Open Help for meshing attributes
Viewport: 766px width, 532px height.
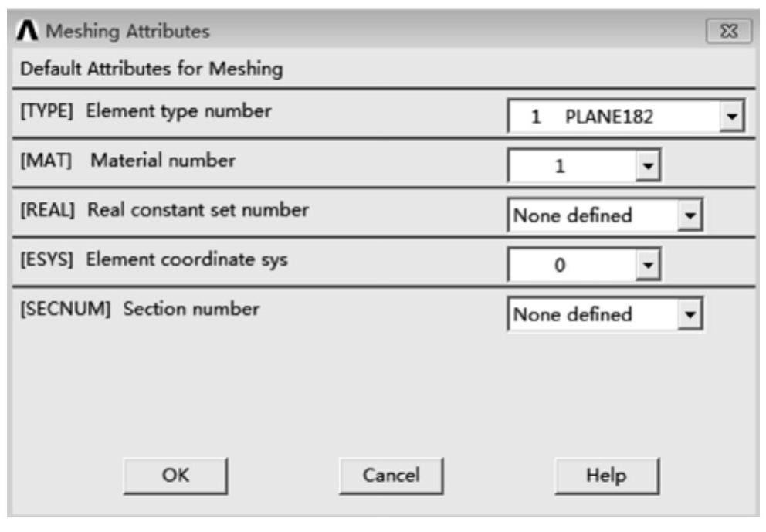(x=607, y=475)
